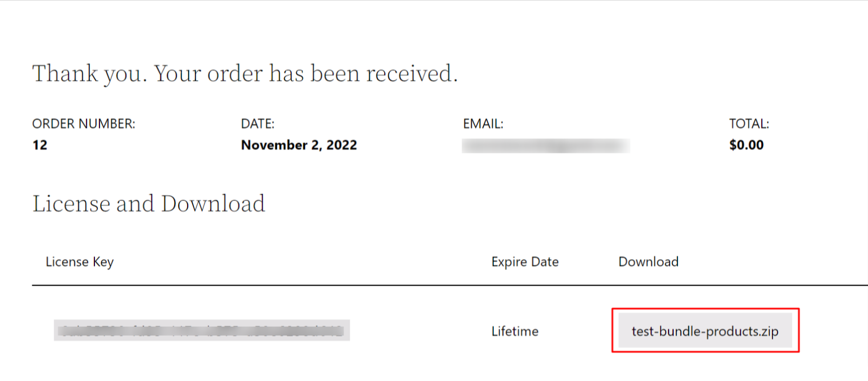This screenshot has height=381, width=868.
Task: Click the License Key column header
Action: coord(80,262)
